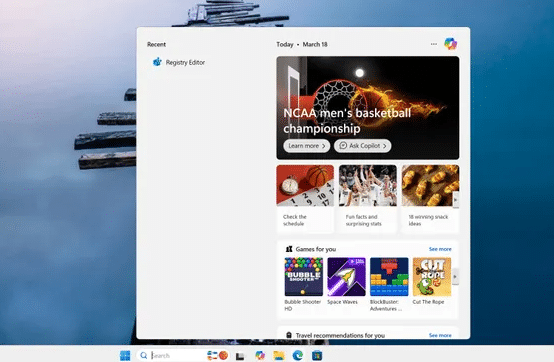Open the three-dot options menu in the search panel

[x=434, y=44]
